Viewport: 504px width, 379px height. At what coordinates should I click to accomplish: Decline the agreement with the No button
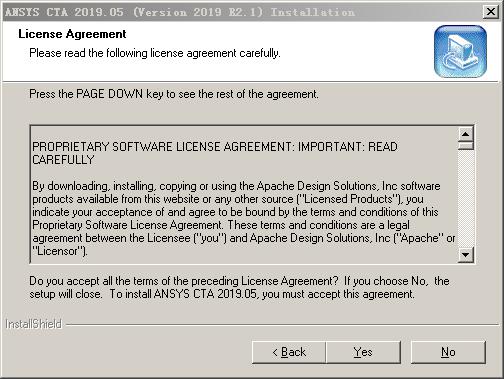tap(448, 352)
